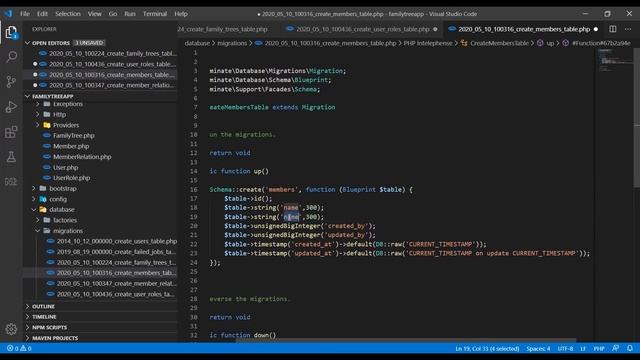Open UserRole.php in the explorer

click(71, 178)
